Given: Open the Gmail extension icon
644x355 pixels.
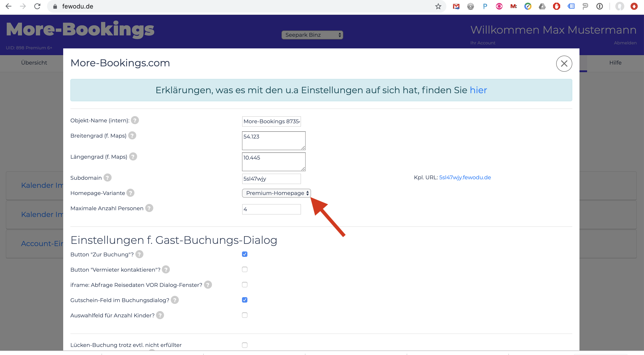Looking at the screenshot, I should coord(456,6).
